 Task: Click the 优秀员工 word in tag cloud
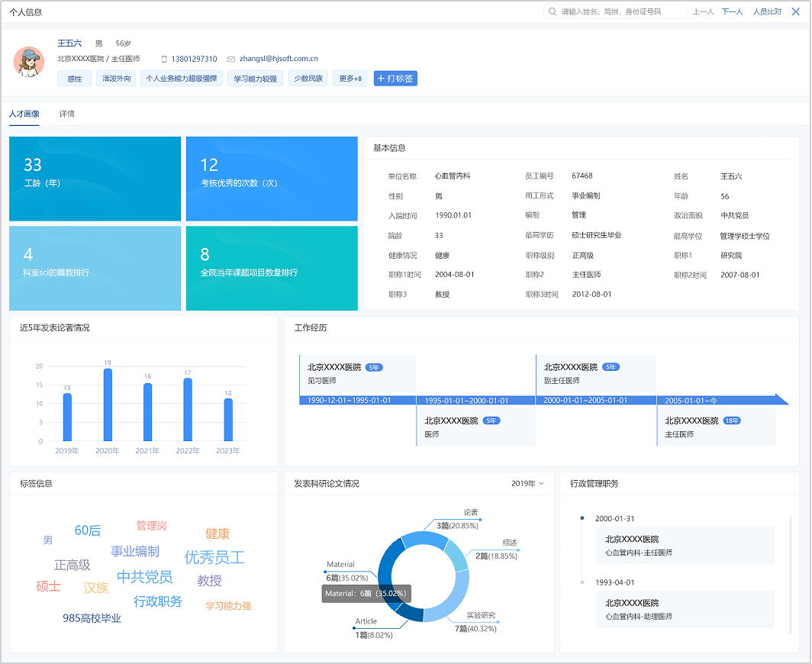(x=214, y=557)
